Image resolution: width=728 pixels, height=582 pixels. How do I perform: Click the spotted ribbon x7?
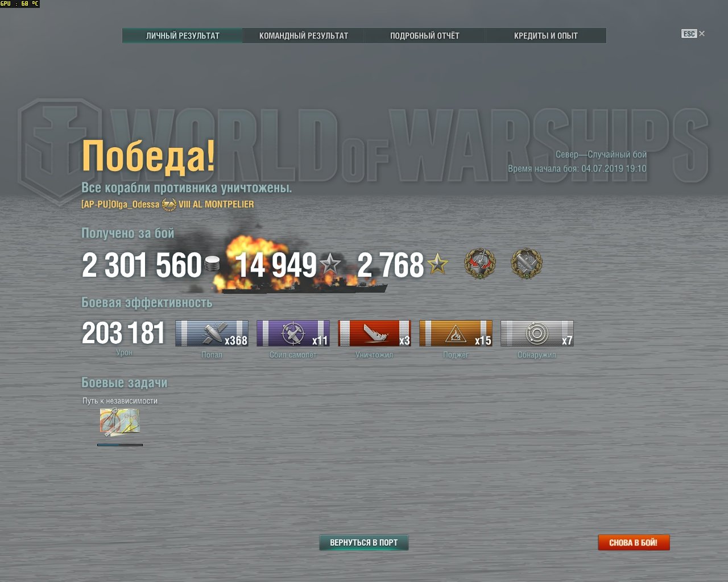pos(537,334)
